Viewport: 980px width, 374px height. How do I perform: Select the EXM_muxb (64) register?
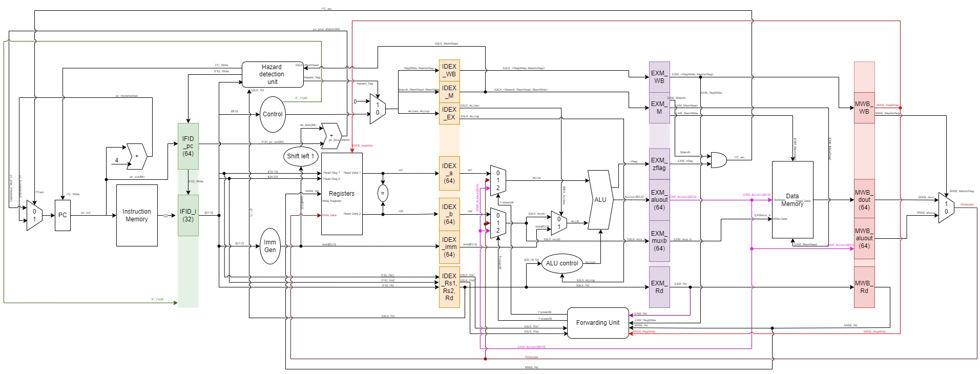[659, 241]
